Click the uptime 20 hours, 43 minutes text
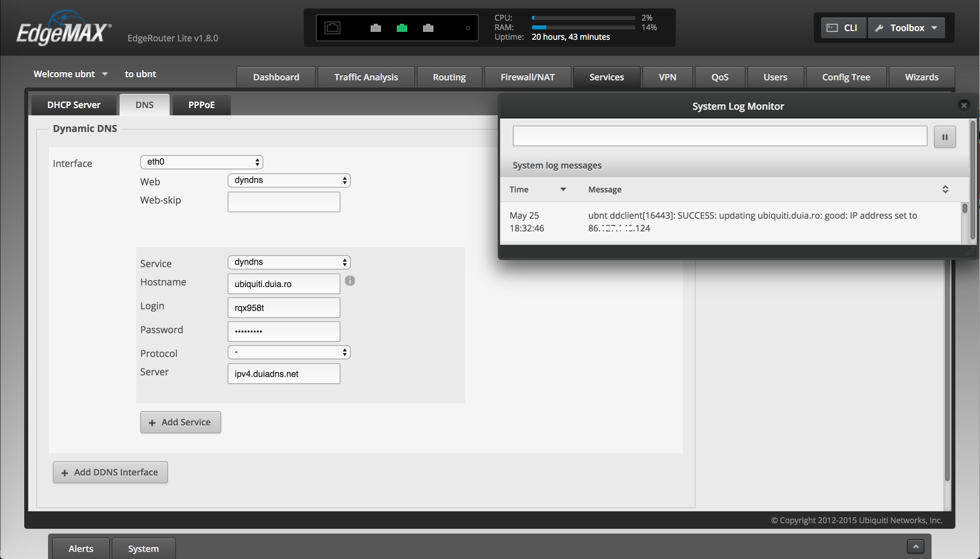The height and width of the screenshot is (559, 980). click(570, 37)
